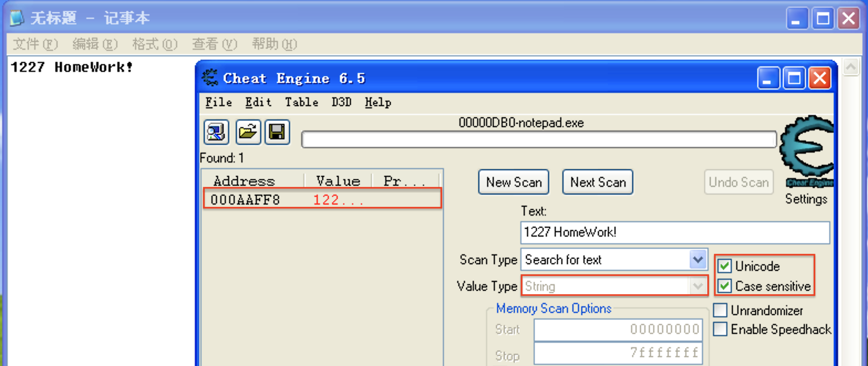Click the New Scan button

coord(514,182)
